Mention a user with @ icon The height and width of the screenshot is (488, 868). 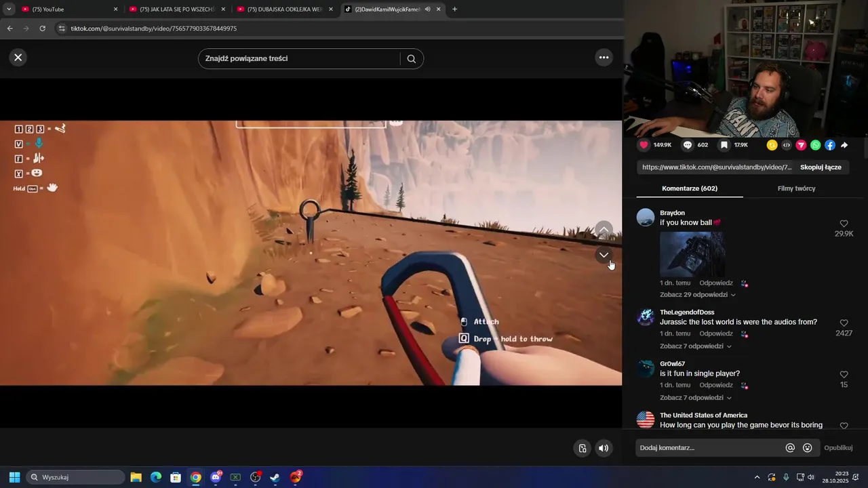(x=790, y=448)
